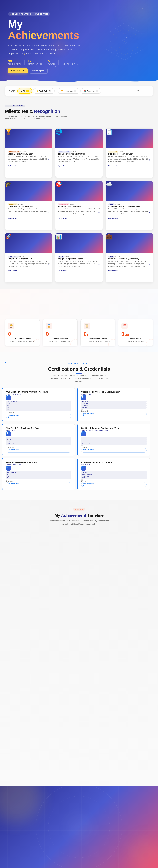Click badge icon on Certified Kubernetes Administrator credential
Viewport: 158px width, 868px height.
point(84,434)
